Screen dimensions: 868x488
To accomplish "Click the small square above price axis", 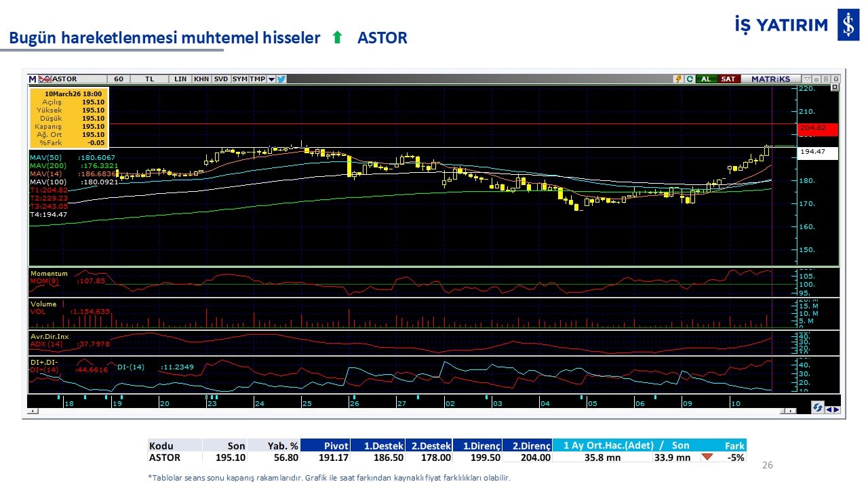I will click(835, 87).
